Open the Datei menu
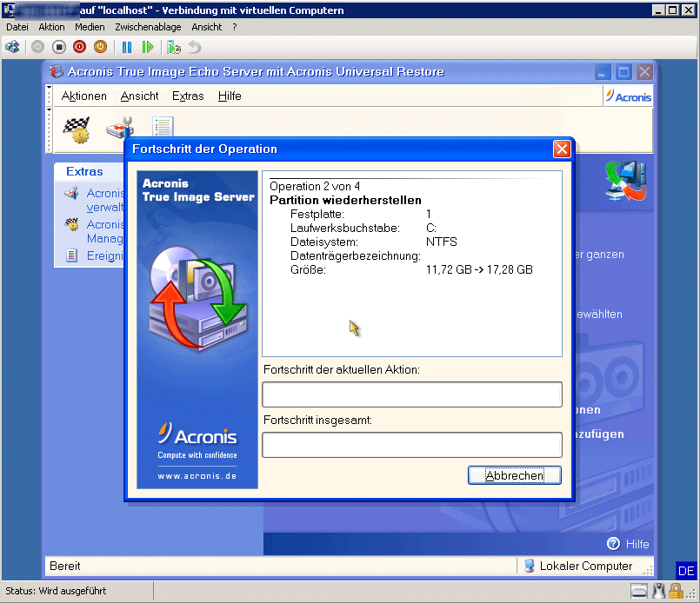Screen dimensions: 700x603 point(17,27)
